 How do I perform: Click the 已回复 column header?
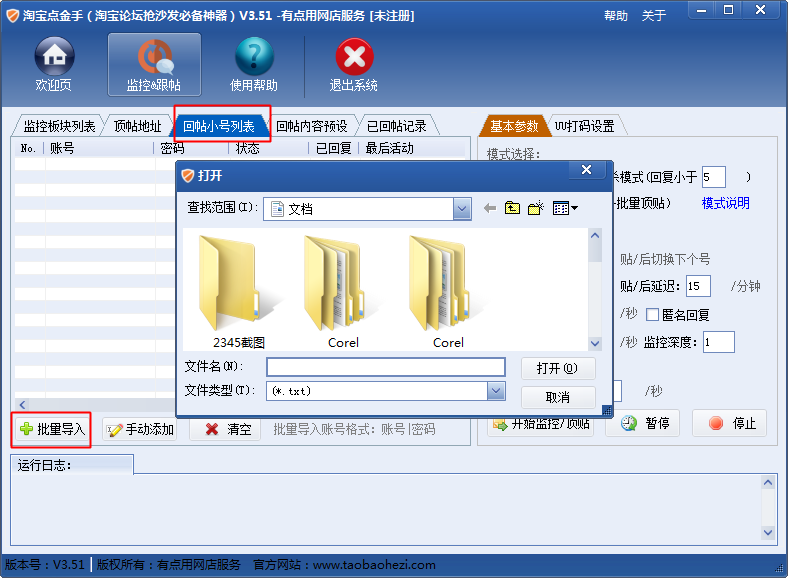click(x=334, y=148)
